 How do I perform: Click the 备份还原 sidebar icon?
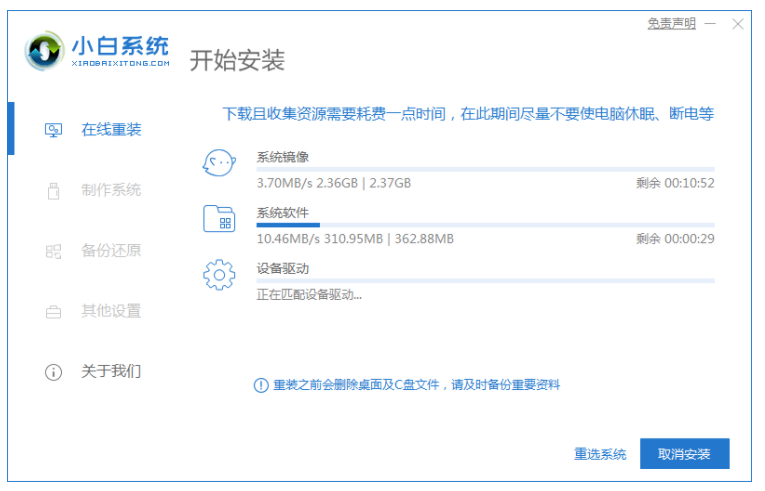pos(54,251)
